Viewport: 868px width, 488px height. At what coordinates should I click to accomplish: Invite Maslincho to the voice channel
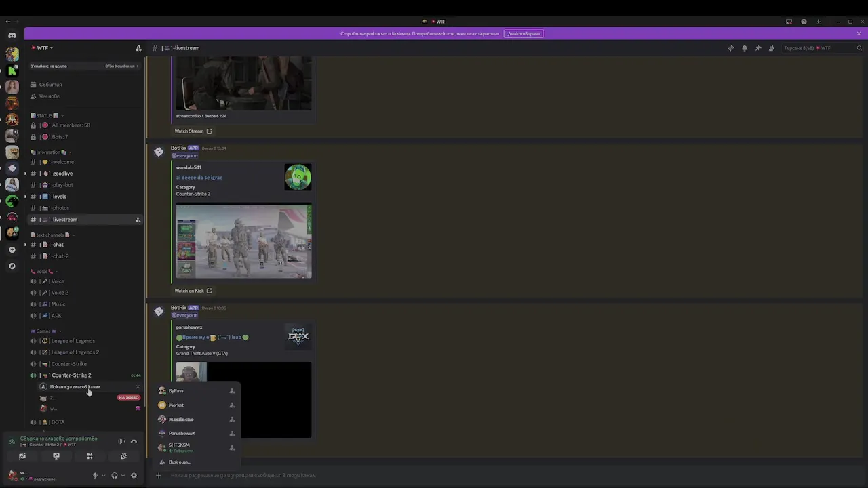coord(232,420)
